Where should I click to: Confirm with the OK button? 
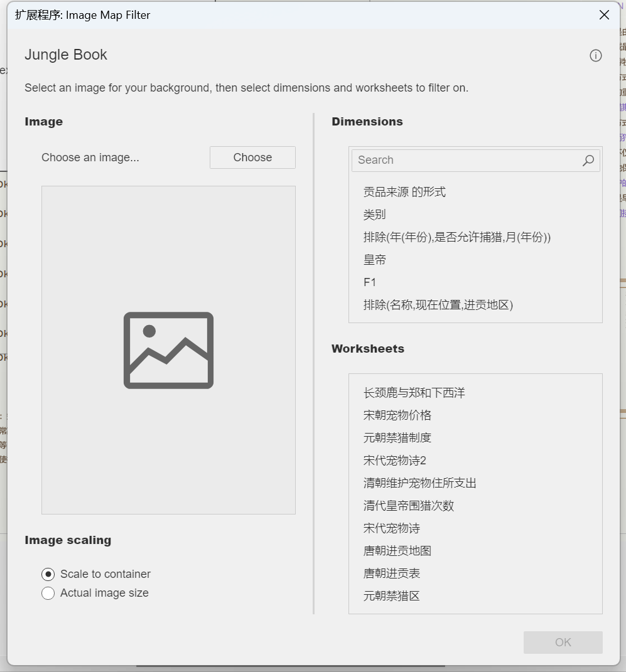click(563, 642)
